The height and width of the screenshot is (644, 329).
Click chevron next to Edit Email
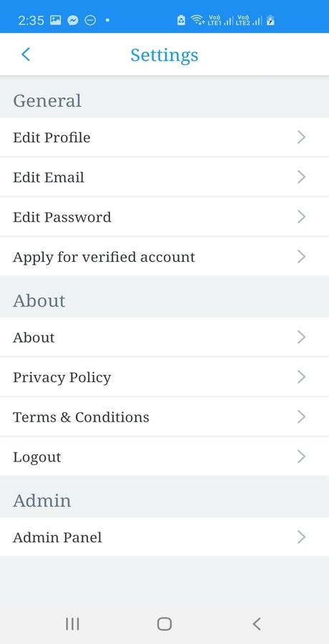pyautogui.click(x=302, y=177)
